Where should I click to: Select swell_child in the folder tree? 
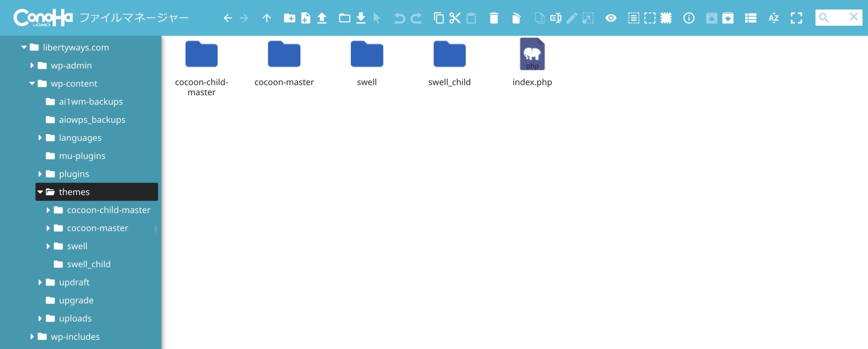(88, 264)
